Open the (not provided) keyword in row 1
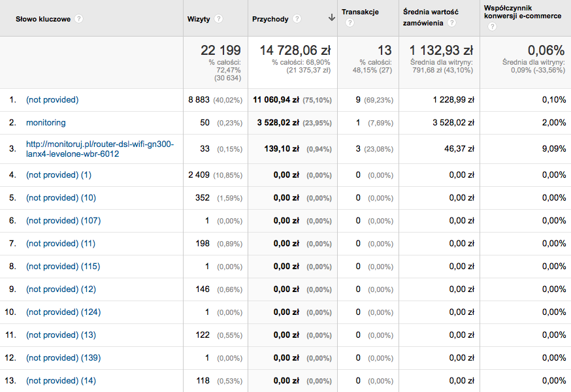Image resolution: width=571 pixels, height=392 pixels. [x=52, y=100]
